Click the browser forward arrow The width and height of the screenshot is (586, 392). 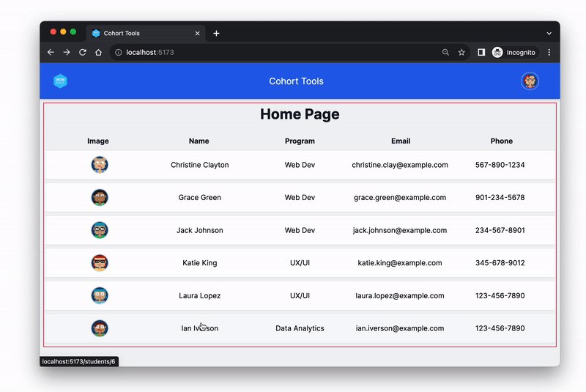click(x=67, y=53)
